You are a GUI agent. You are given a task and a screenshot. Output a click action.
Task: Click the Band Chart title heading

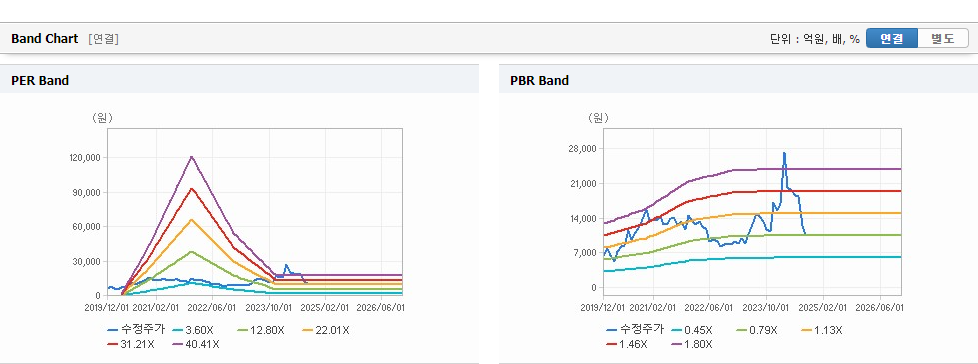click(45, 39)
